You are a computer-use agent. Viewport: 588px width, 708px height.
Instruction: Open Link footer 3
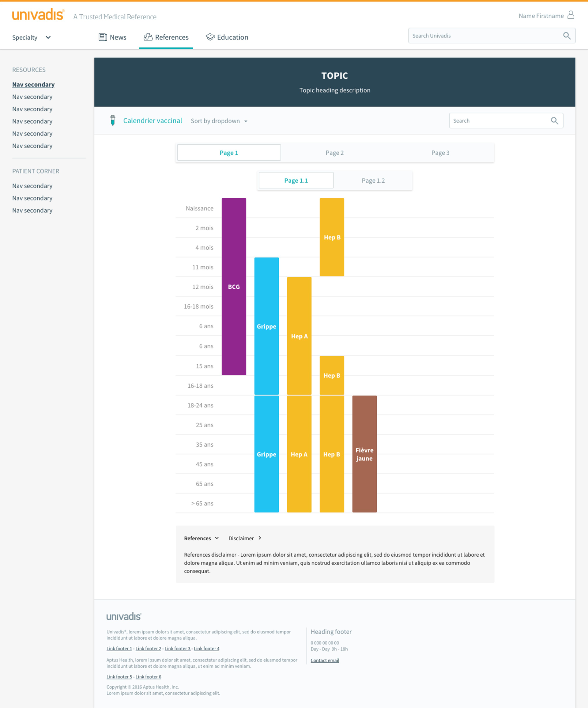[x=178, y=649]
